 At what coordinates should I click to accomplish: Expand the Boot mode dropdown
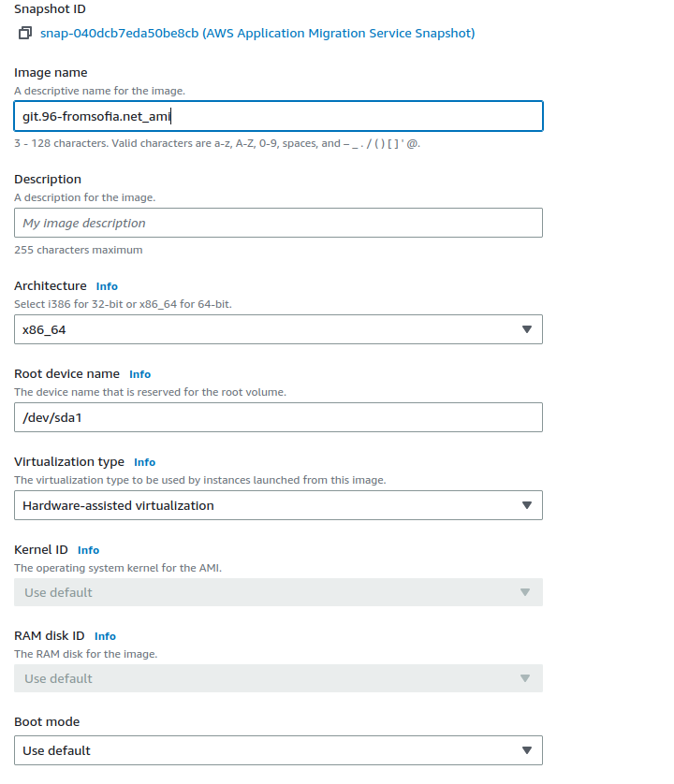[278, 750]
